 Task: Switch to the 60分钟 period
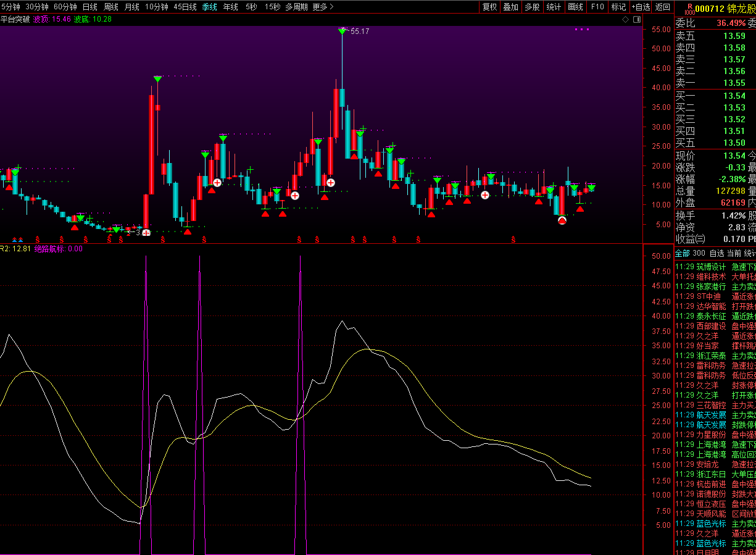coord(65,7)
